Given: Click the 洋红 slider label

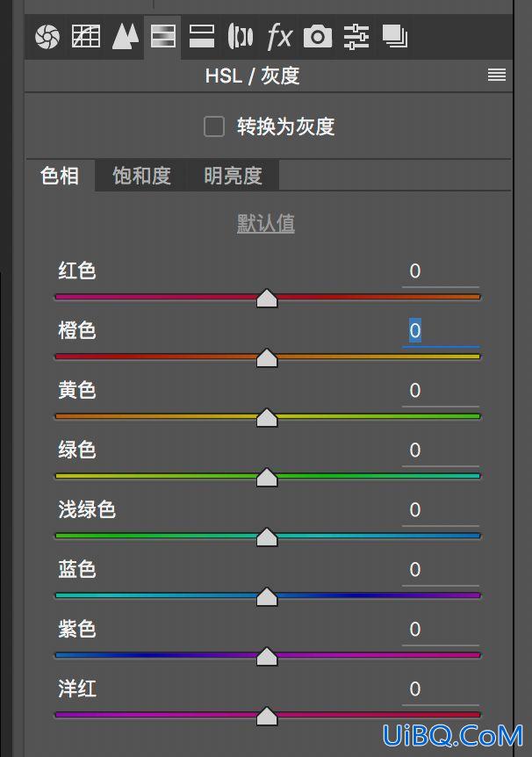Looking at the screenshot, I should click(77, 689).
